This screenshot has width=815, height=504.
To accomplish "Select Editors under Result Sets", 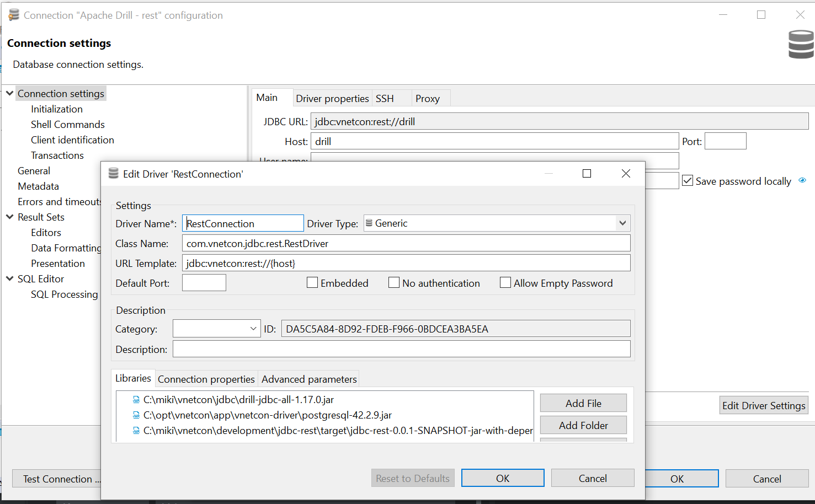I will click(46, 232).
